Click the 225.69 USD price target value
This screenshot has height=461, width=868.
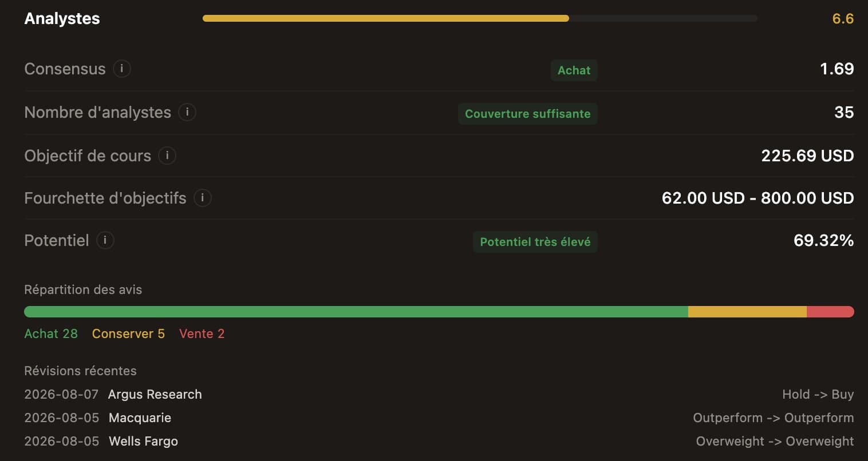(x=807, y=156)
